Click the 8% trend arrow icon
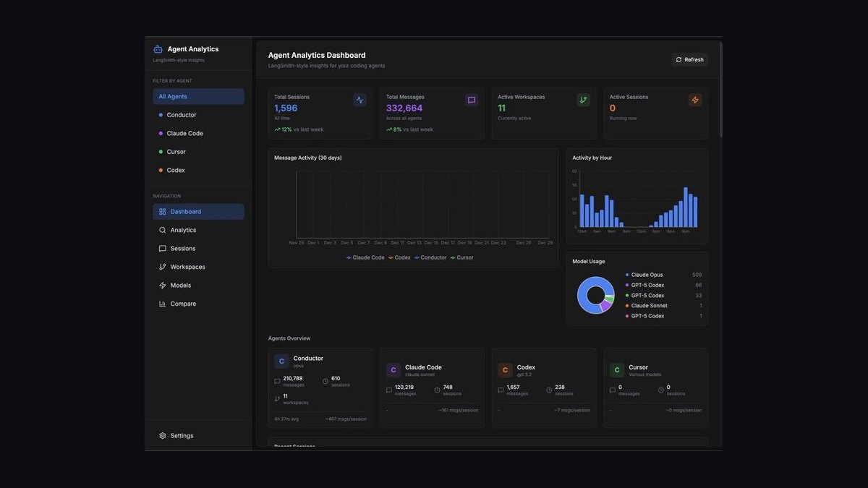The image size is (868, 488). point(389,129)
